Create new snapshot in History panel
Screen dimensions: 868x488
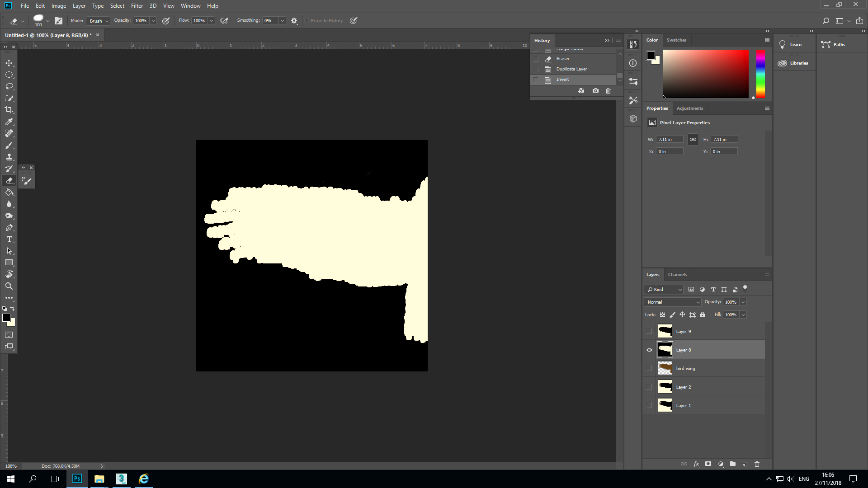click(x=595, y=91)
